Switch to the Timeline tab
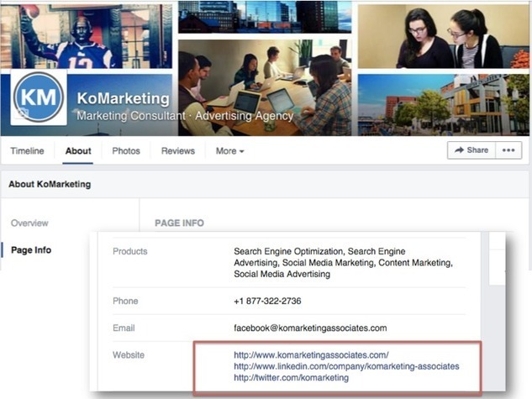The height and width of the screenshot is (399, 532). point(27,151)
